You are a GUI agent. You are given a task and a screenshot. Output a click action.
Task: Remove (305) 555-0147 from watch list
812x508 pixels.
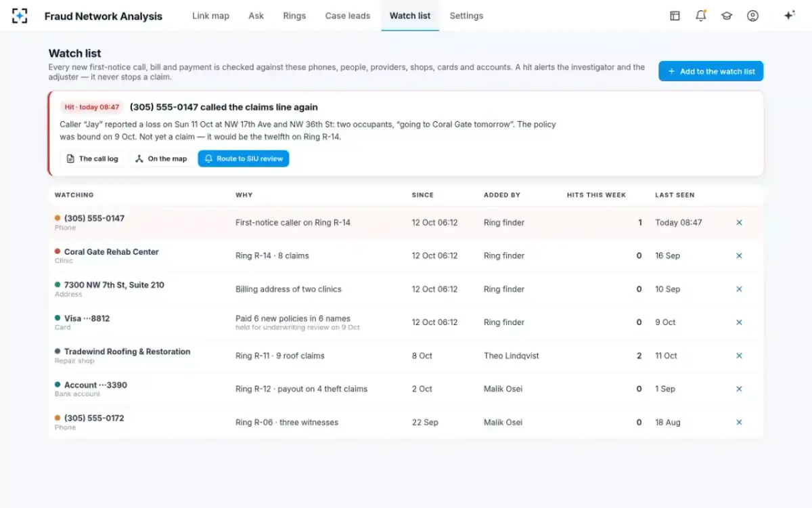click(x=739, y=222)
